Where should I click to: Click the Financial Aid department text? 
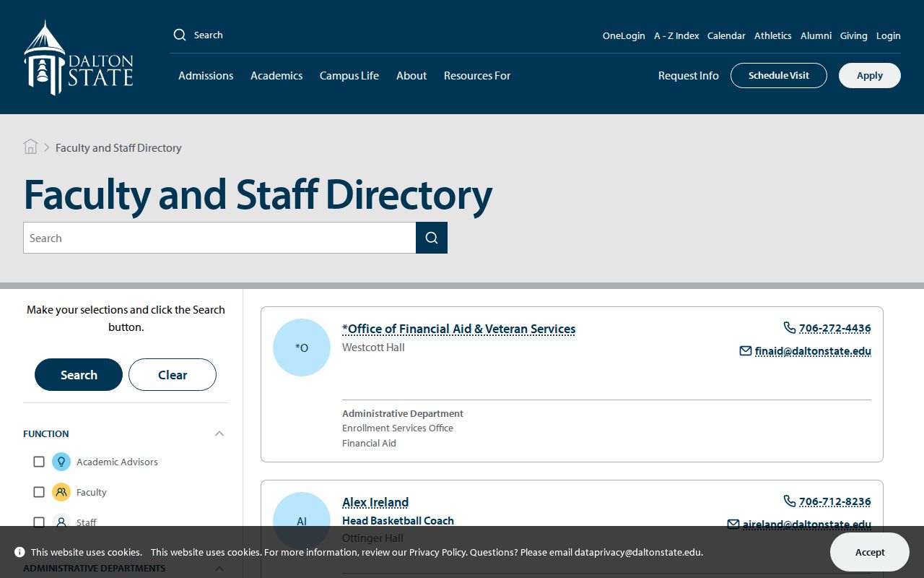[x=369, y=444]
